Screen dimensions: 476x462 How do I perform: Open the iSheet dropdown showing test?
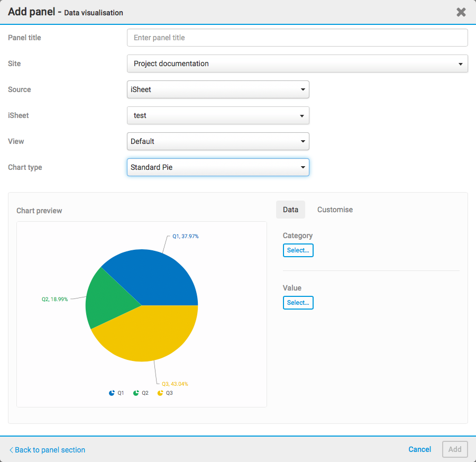(218, 115)
